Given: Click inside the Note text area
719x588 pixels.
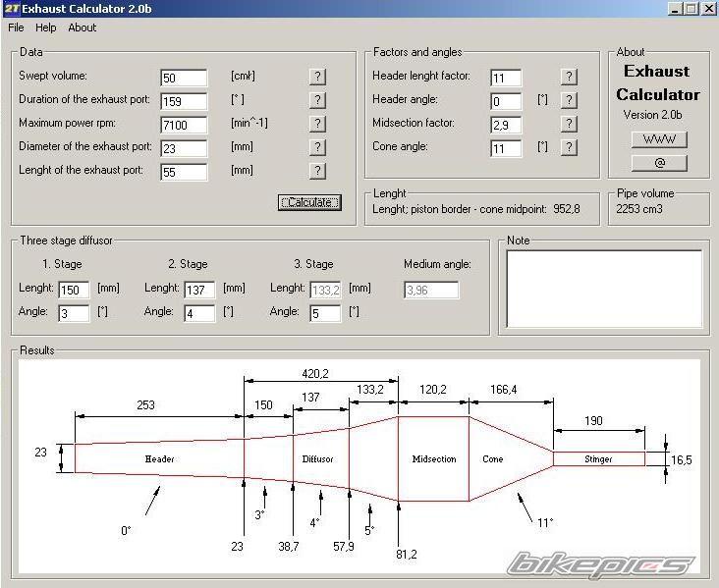Looking at the screenshot, I should [x=604, y=289].
